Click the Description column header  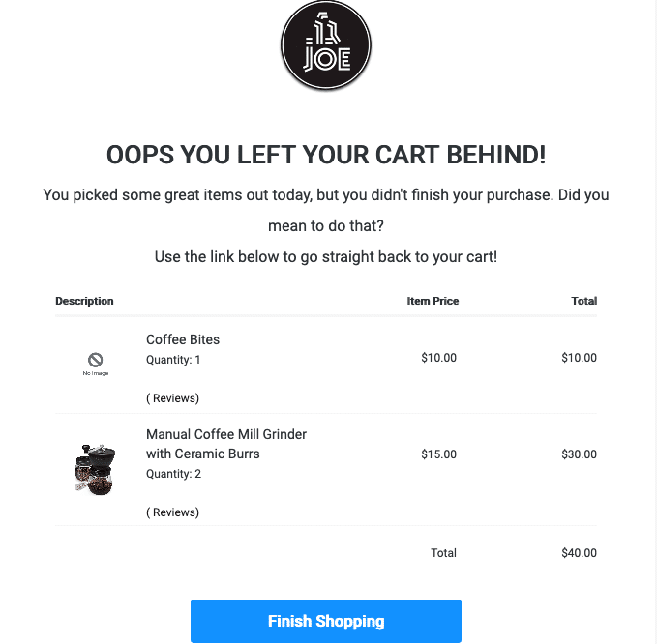[x=84, y=301]
